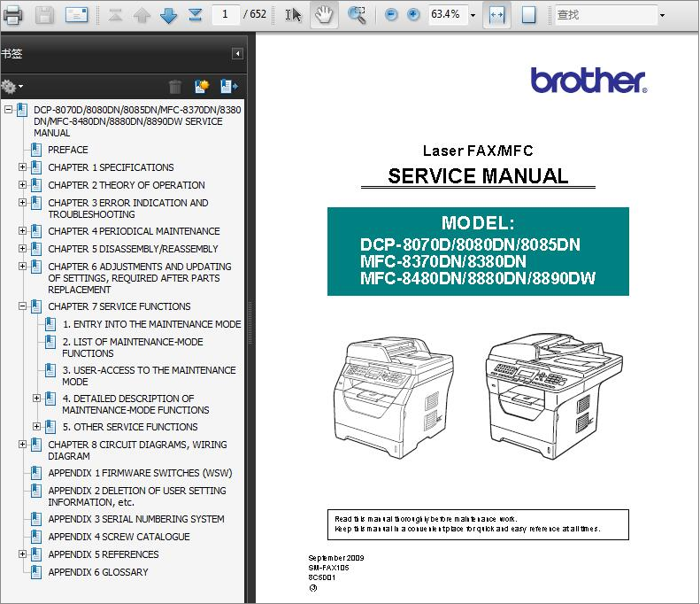Viewport: 700px width, 604px height.
Task: Click the page number input field
Action: tap(225, 15)
